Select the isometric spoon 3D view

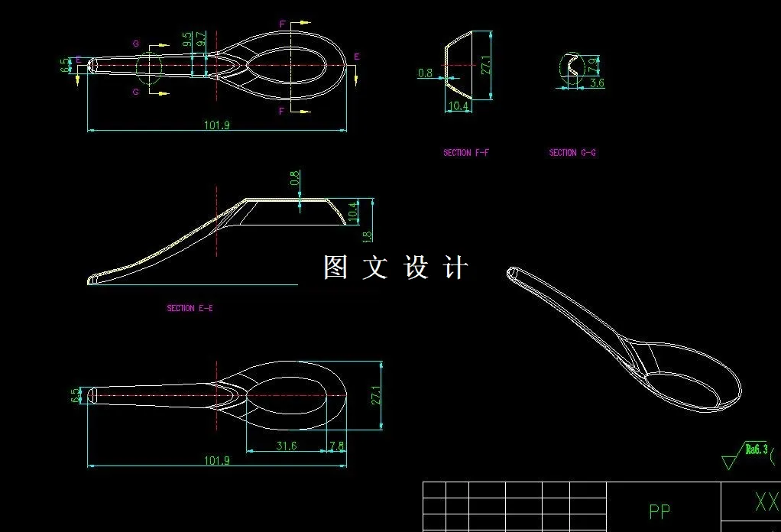[x=624, y=339]
